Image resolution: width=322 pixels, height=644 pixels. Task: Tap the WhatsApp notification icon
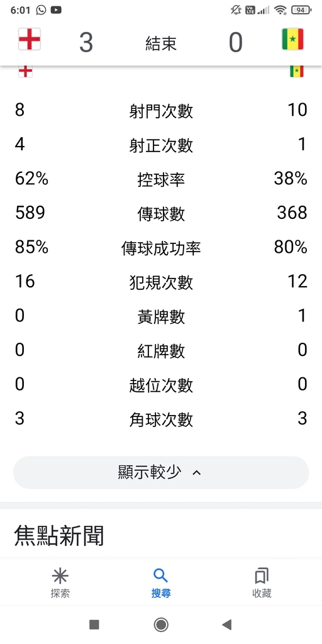coord(41,10)
